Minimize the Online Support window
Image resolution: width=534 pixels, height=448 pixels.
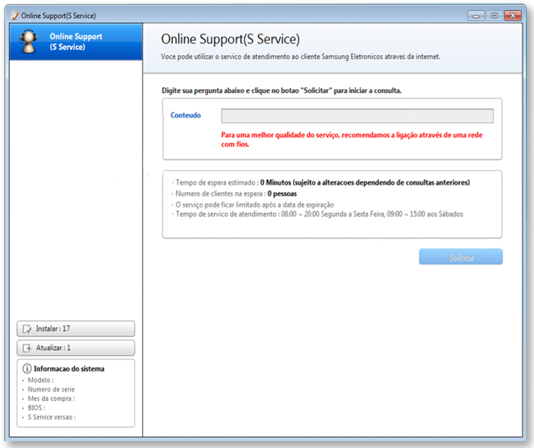[476, 16]
